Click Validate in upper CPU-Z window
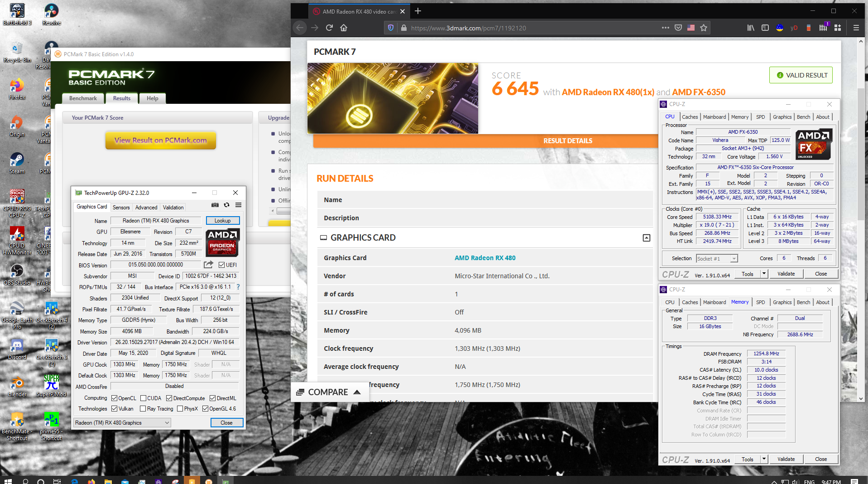This screenshot has height=484, width=868. point(786,274)
